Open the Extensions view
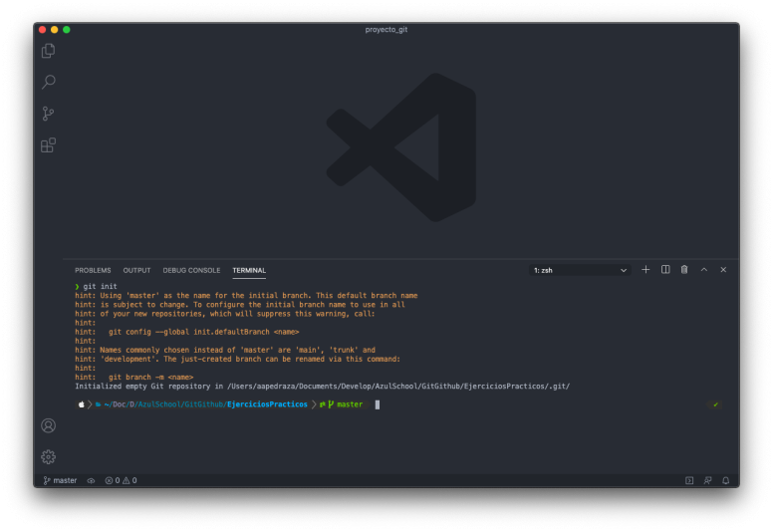This screenshot has height=532, width=773. coord(48,145)
